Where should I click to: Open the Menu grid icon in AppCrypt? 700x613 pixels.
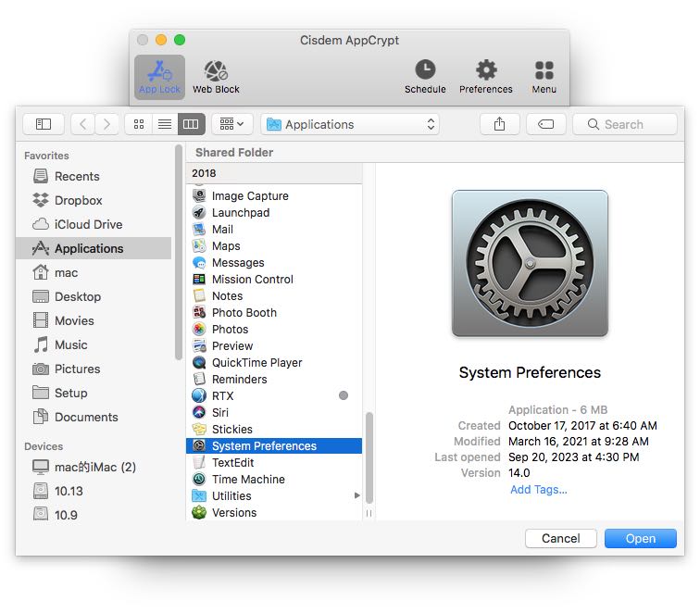pyautogui.click(x=544, y=77)
